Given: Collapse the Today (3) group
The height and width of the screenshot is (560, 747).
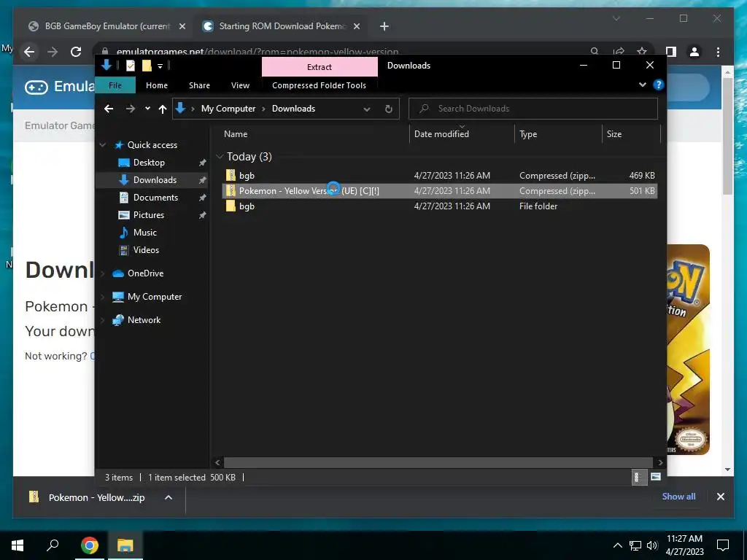Looking at the screenshot, I should pyautogui.click(x=220, y=157).
